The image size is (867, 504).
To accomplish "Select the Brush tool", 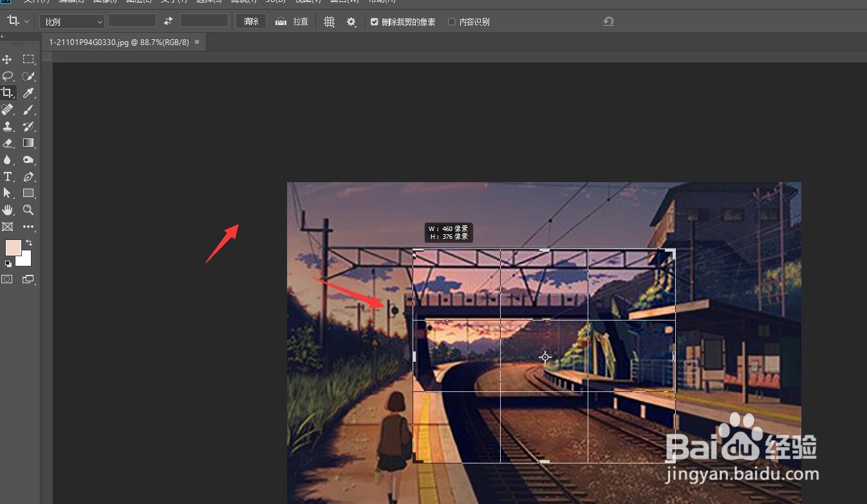I will tap(28, 109).
